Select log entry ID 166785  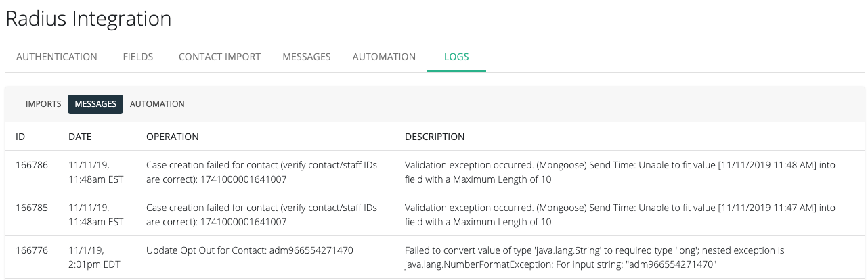click(32, 208)
